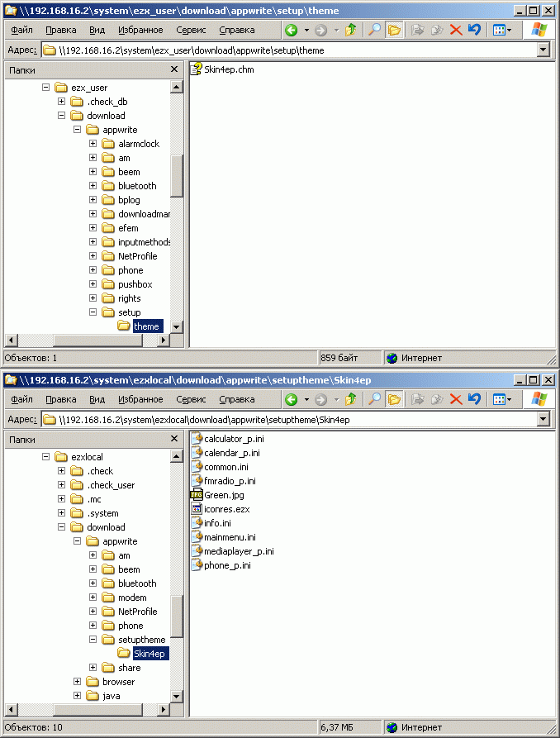Select fmradio_p.ini file

[x=224, y=481]
